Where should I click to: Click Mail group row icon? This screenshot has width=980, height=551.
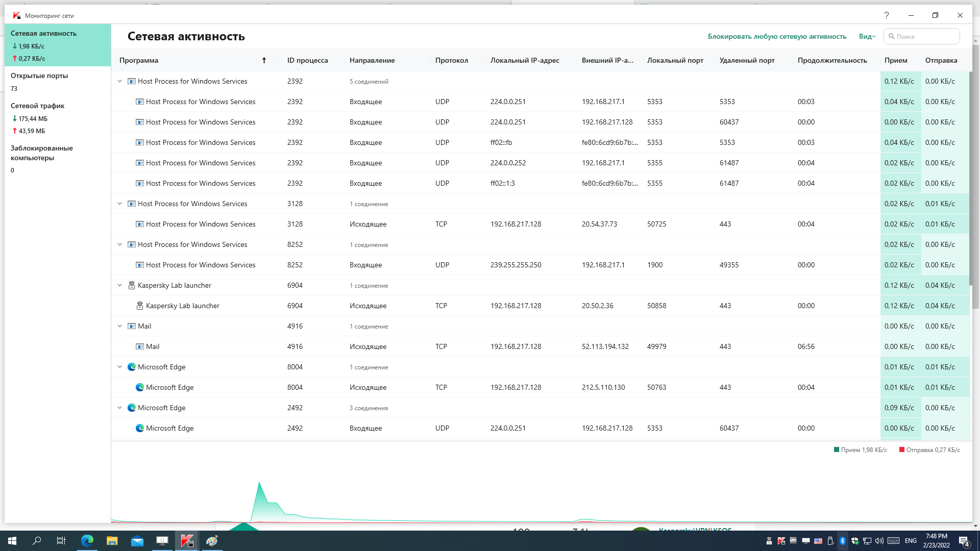(x=131, y=326)
